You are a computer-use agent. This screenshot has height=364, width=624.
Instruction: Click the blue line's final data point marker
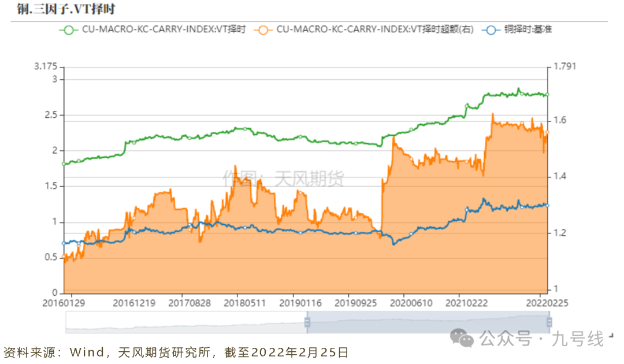coord(547,205)
